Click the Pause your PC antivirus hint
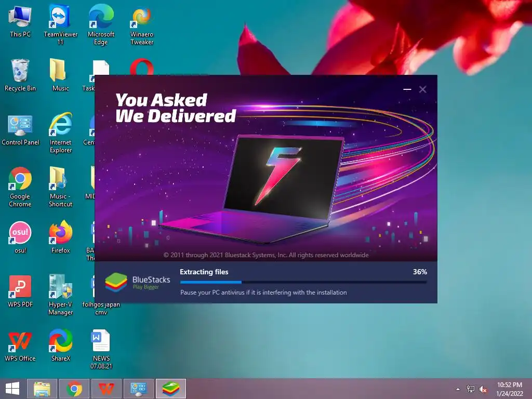The width and height of the screenshot is (532, 399). [263, 292]
